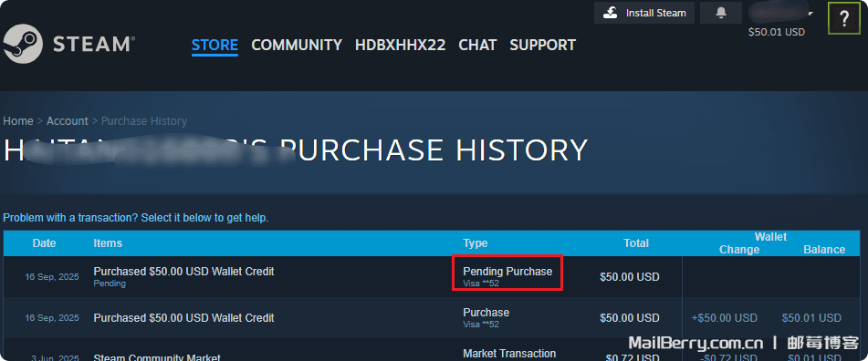Open the COMMUNITY menu
The height and width of the screenshot is (361, 868).
pyautogui.click(x=297, y=45)
